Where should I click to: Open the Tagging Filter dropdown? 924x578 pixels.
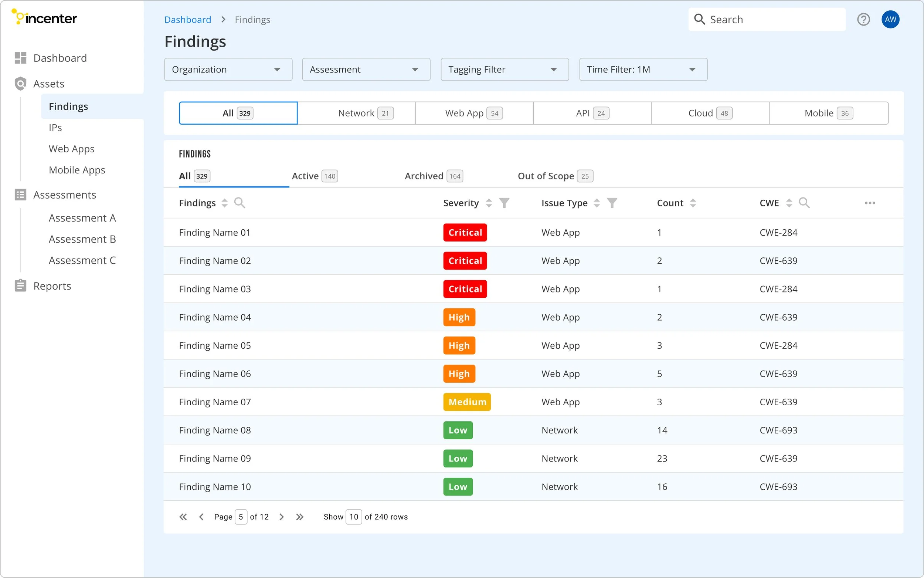(x=504, y=70)
